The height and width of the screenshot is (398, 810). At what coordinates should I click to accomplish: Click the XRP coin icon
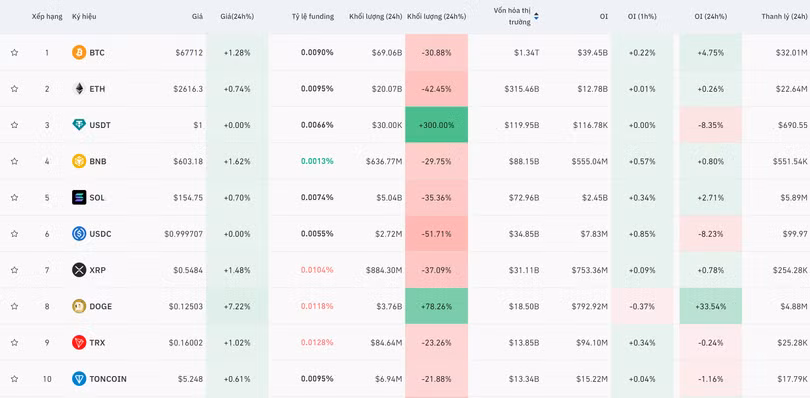(79, 270)
